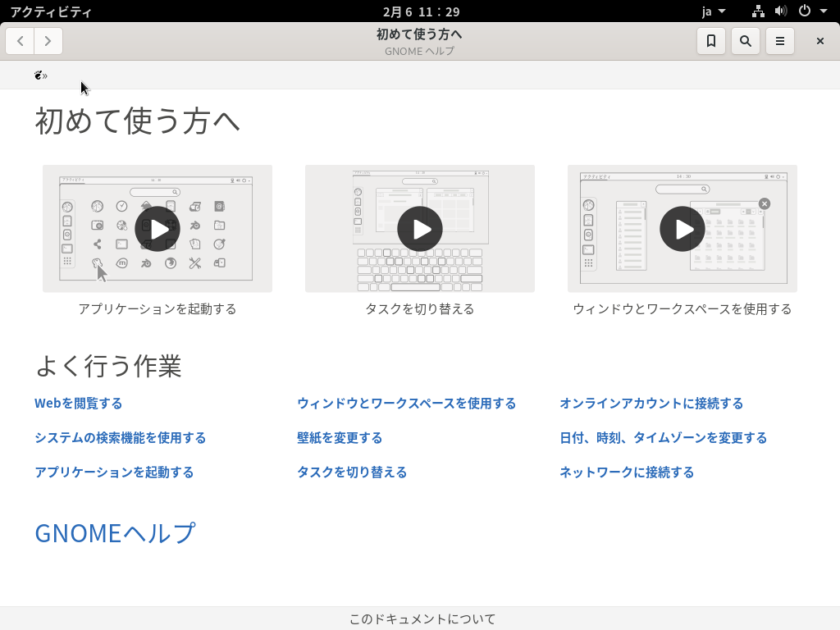Click the GNOME foot breadcrumb icon

pos(38,75)
